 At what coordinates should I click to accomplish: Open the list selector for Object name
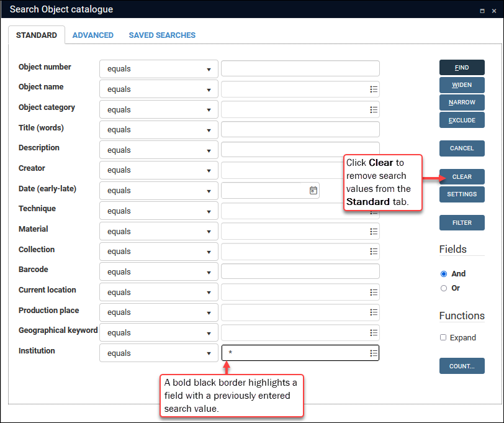click(374, 89)
